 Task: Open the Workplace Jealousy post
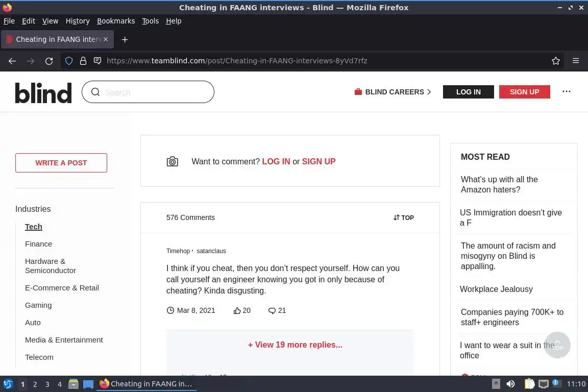tap(496, 289)
